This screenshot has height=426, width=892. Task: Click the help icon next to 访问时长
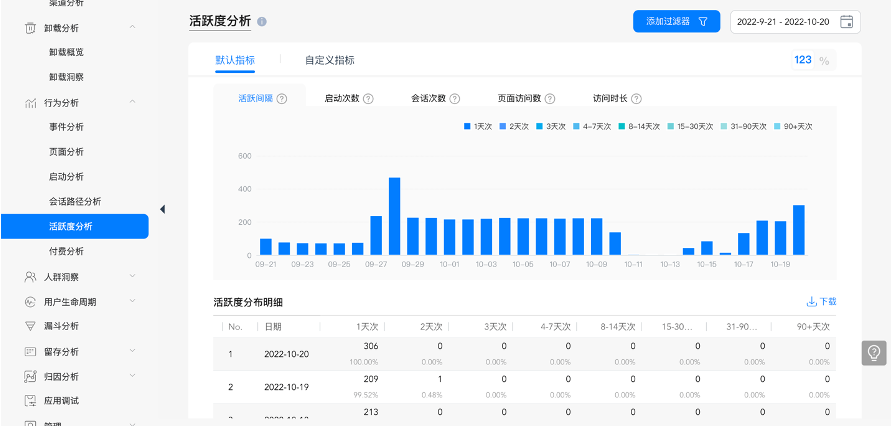(636, 99)
